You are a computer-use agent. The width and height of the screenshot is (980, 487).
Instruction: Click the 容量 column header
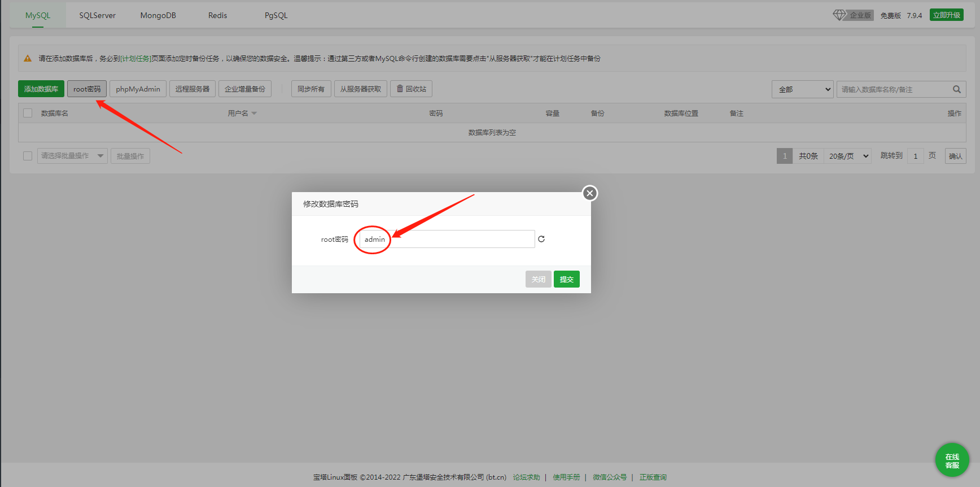tap(553, 114)
